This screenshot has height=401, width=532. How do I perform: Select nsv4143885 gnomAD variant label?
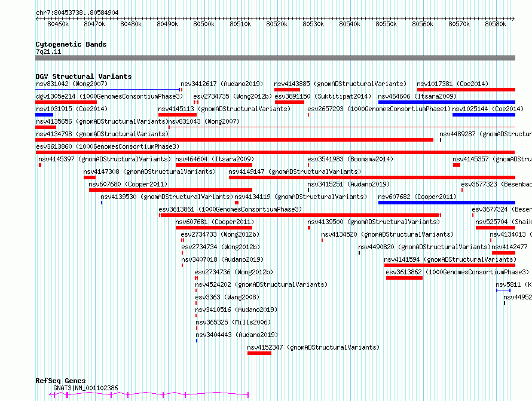click(x=340, y=84)
